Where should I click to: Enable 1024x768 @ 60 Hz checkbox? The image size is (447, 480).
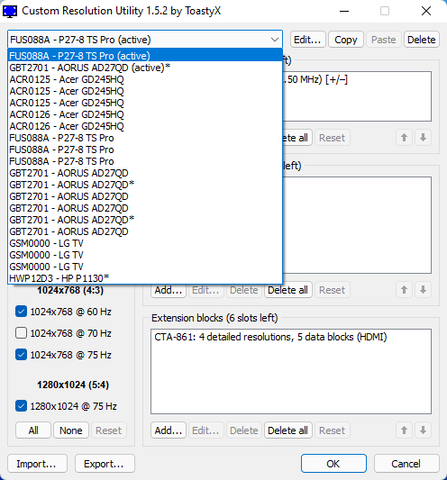coord(21,312)
